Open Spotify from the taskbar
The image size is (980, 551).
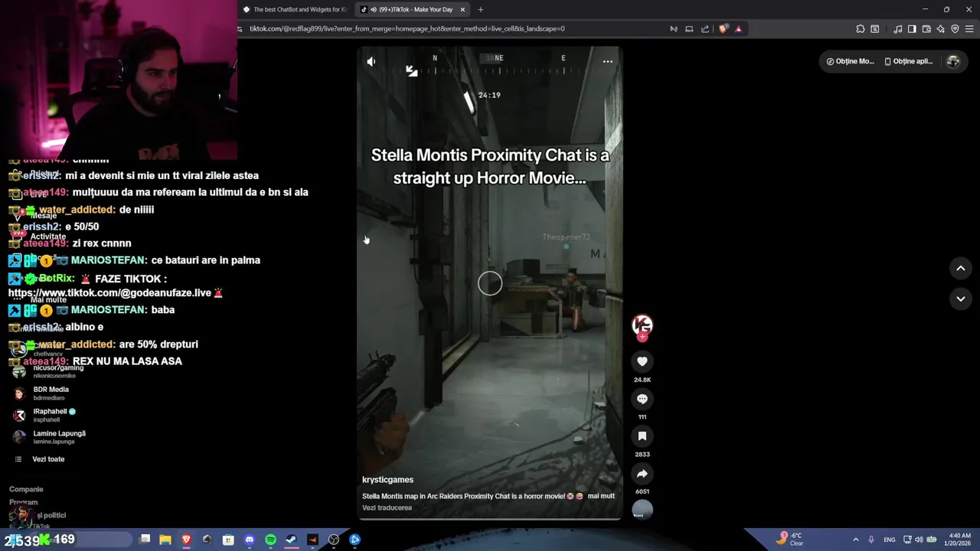click(x=270, y=540)
